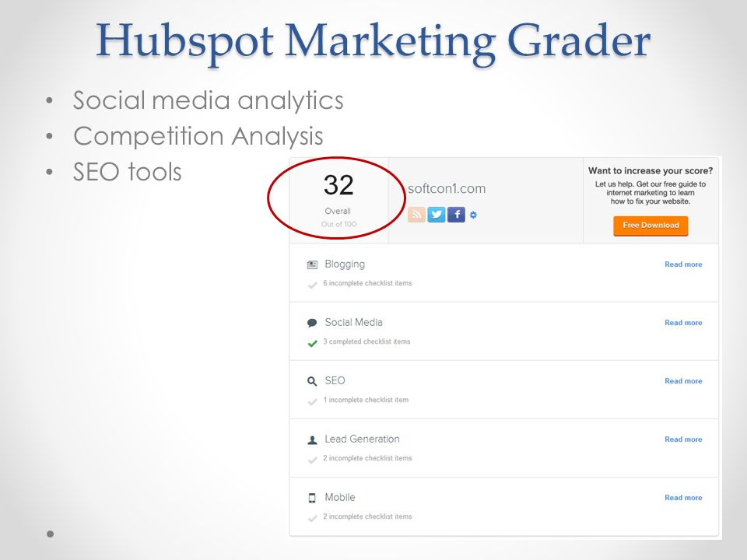Open Read more link for SEO
747x560 pixels.
[x=683, y=381]
